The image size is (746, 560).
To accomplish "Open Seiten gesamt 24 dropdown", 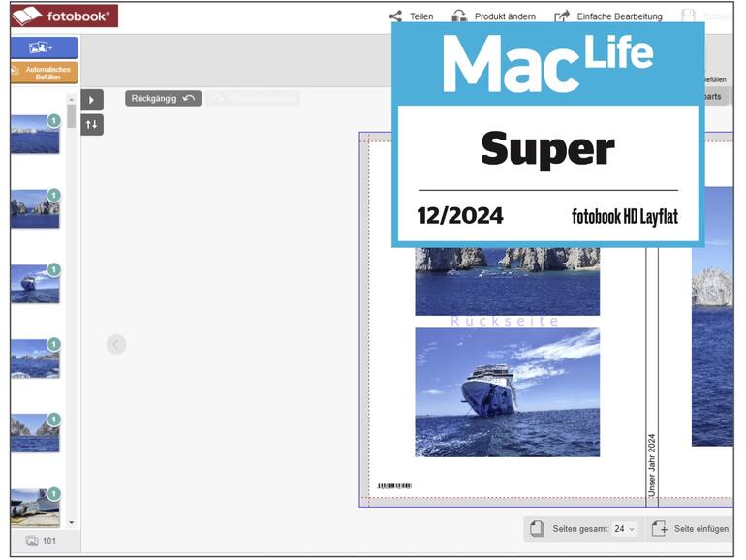I will pyautogui.click(x=624, y=529).
